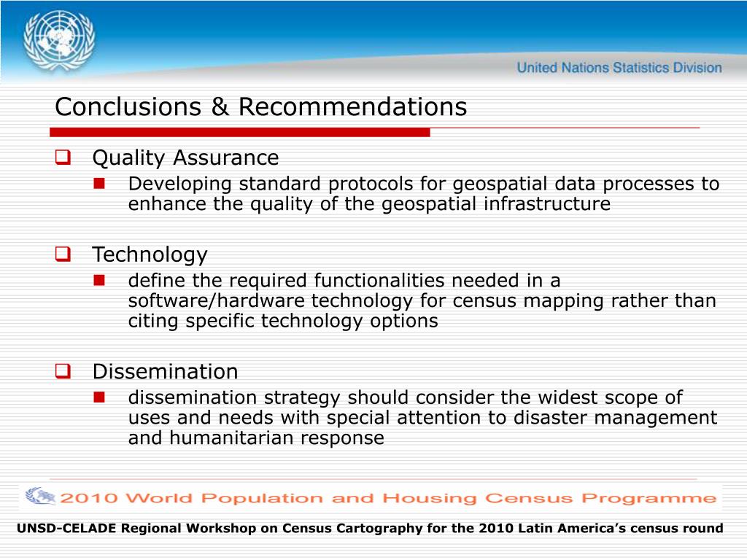Select the hollow square bullet beside Quality Assurance
Viewport: 747px width, 560px height.
pyautogui.click(x=63, y=157)
